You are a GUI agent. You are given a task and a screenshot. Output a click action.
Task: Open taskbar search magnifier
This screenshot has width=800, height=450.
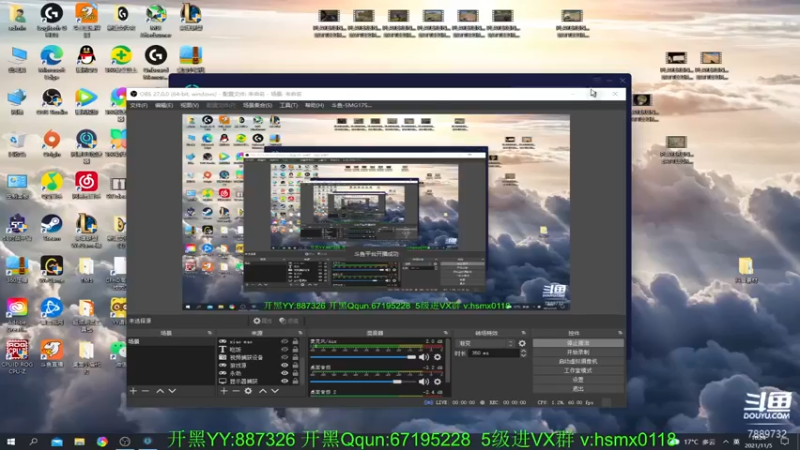[34, 441]
